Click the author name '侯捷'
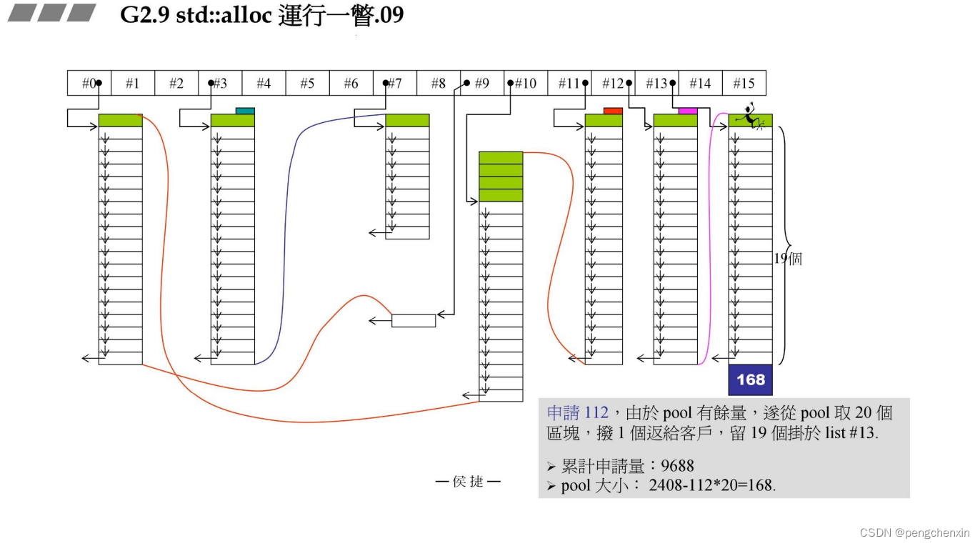 468,482
